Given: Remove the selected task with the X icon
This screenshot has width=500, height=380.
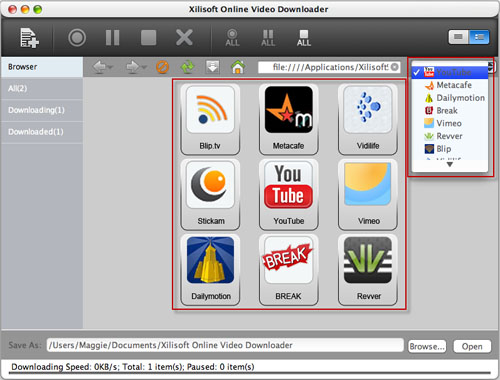Looking at the screenshot, I should 184,37.
